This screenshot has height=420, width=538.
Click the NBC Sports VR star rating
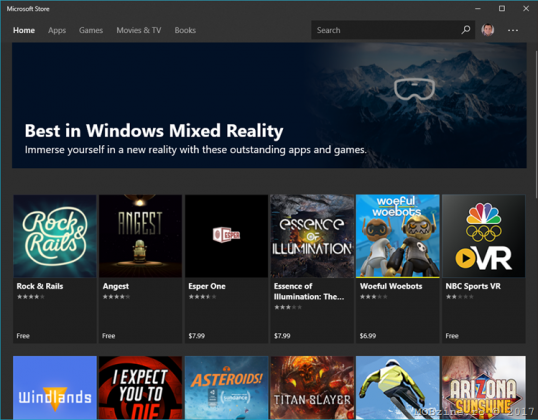pyautogui.click(x=459, y=297)
